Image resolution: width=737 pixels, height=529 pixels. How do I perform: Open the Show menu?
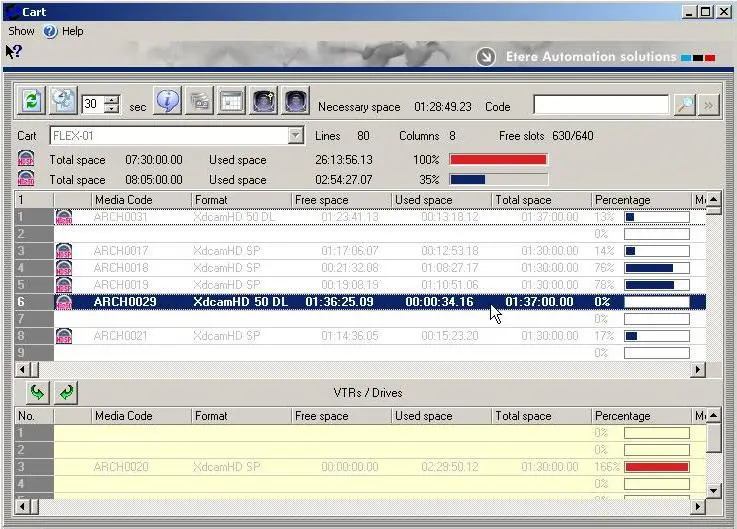click(21, 31)
